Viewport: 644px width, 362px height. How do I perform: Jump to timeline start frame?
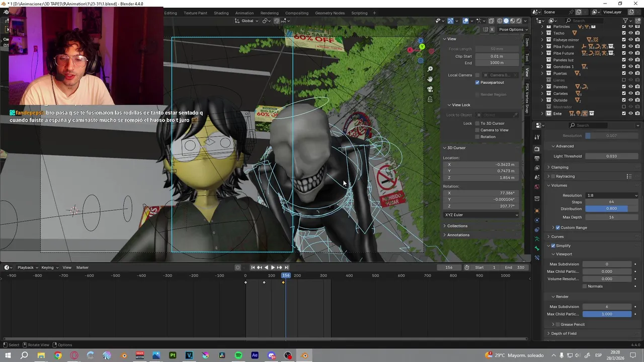253,267
